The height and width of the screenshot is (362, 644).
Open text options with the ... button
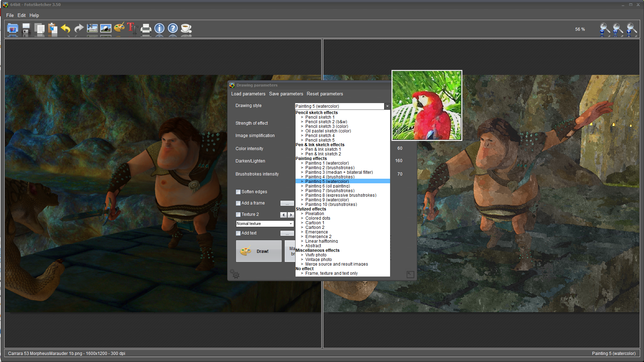tap(287, 233)
